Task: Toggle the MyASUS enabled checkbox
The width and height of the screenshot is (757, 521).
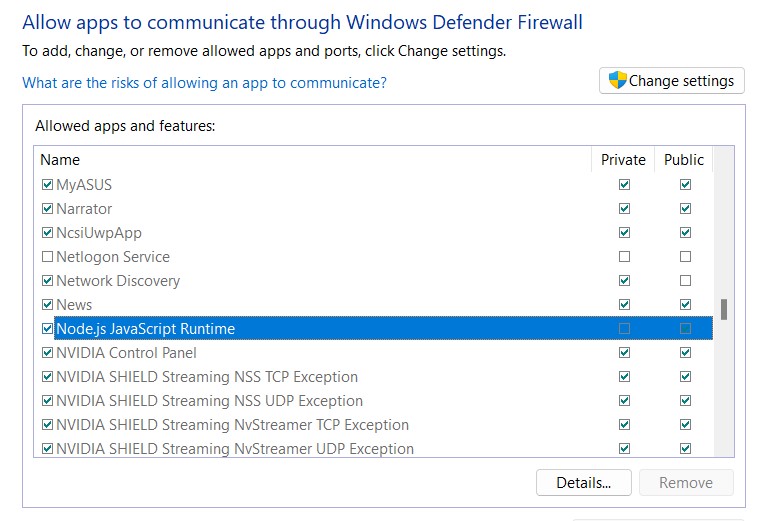Action: pos(47,185)
